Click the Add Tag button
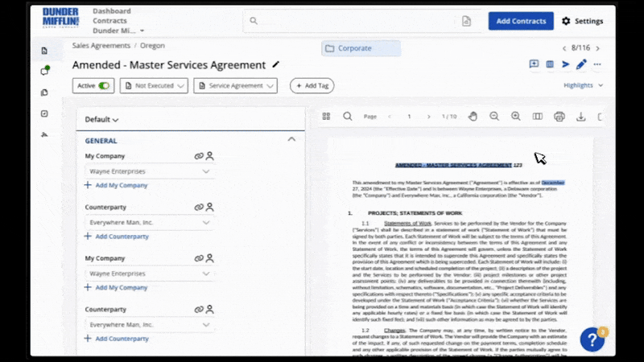 tap(312, 85)
